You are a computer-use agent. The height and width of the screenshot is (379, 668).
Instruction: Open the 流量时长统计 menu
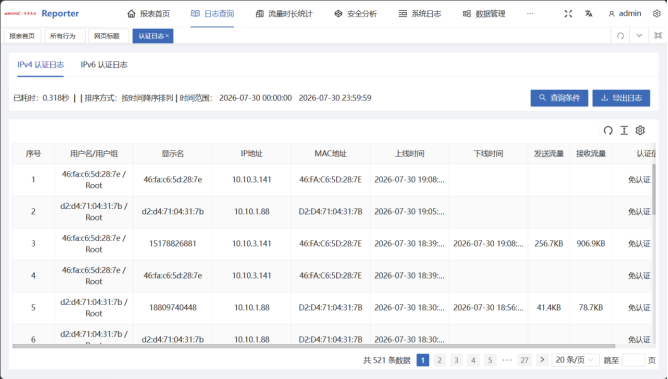tap(284, 14)
